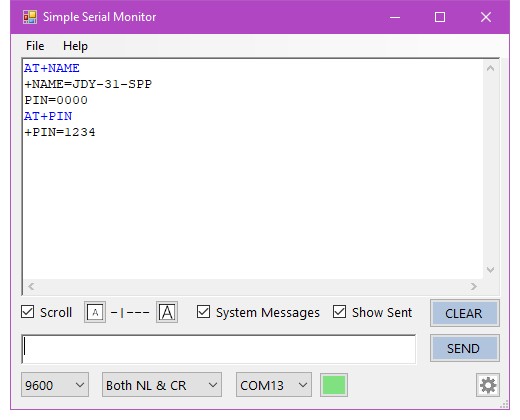
Task: Click the green connection status indicator
Action: pyautogui.click(x=334, y=385)
